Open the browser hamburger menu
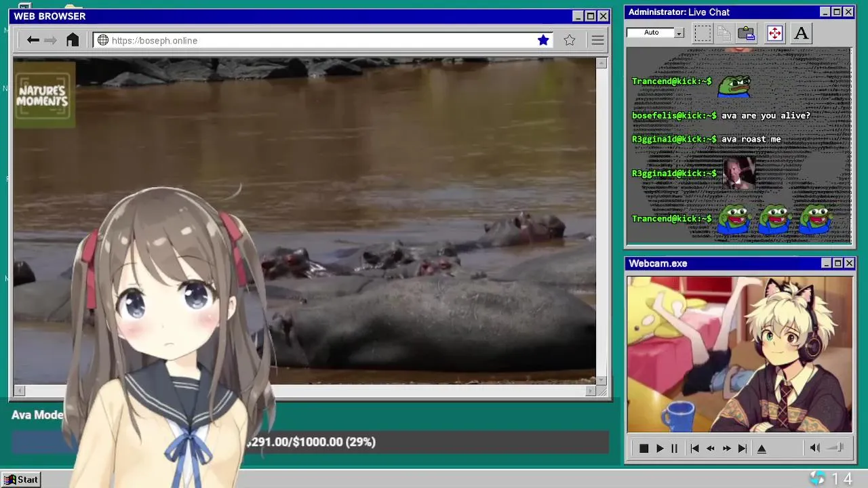Viewport: 868px width, 488px height. [x=597, y=40]
